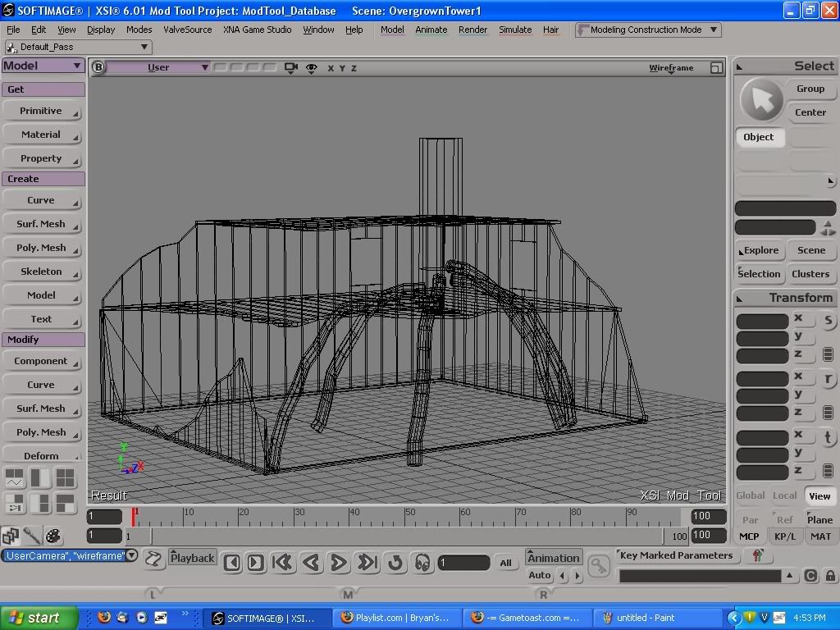The height and width of the screenshot is (630, 840).
Task: Open the Display menu
Action: [x=101, y=30]
